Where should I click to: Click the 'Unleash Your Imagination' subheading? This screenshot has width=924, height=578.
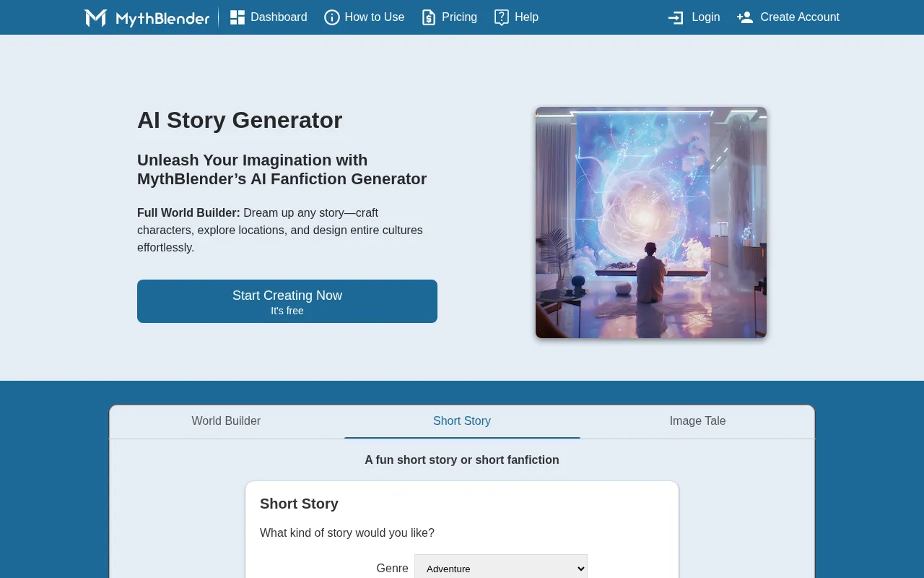click(282, 169)
